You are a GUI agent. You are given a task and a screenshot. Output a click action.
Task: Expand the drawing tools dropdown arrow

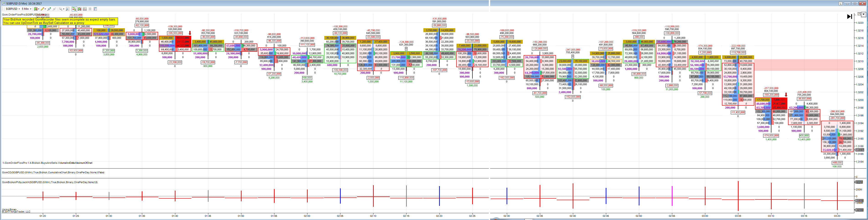click(45, 9)
